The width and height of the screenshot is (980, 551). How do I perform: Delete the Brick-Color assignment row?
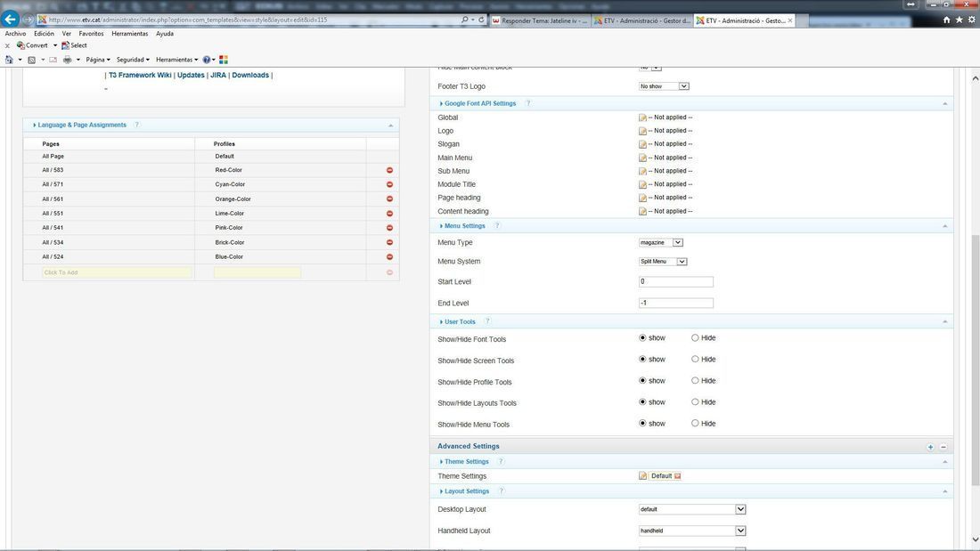tap(389, 242)
